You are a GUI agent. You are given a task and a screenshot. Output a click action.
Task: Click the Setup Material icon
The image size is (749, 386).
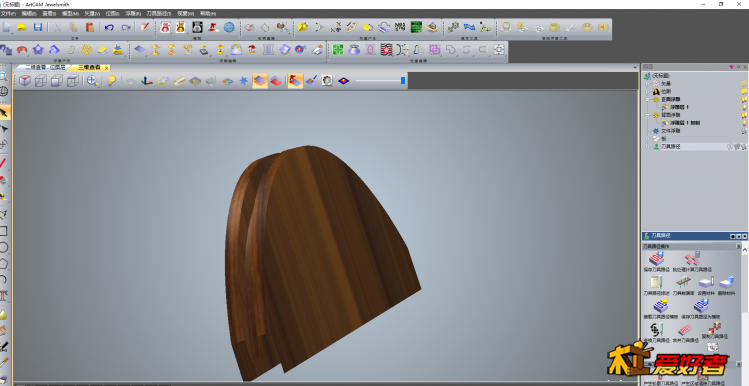705,282
